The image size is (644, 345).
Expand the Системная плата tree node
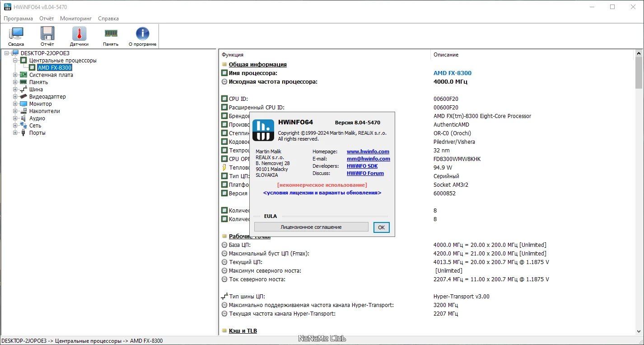point(15,75)
